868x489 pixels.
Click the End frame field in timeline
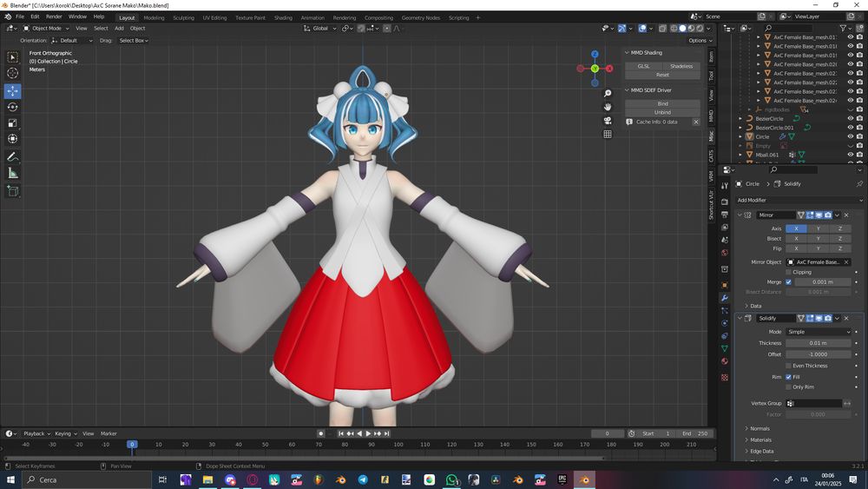tap(695, 433)
